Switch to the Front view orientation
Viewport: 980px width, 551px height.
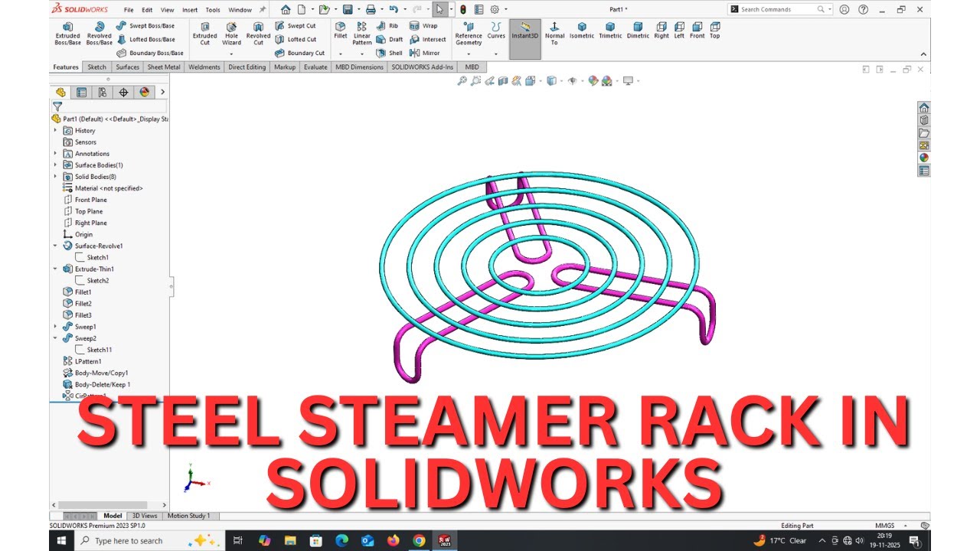[697, 31]
